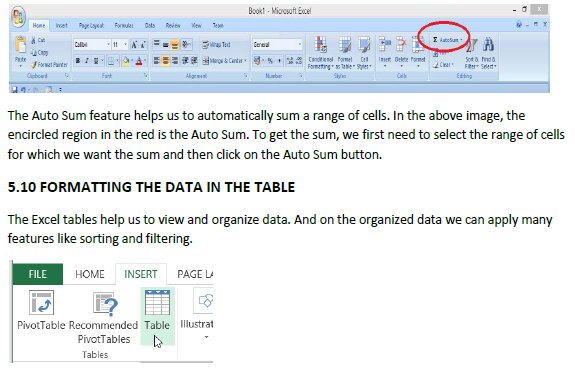
Task: Select Bottom Align
Action: pyautogui.click(x=175, y=44)
